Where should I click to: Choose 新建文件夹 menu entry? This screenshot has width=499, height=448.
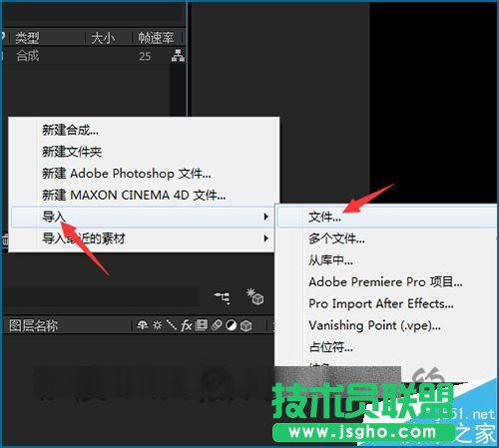pyautogui.click(x=72, y=152)
